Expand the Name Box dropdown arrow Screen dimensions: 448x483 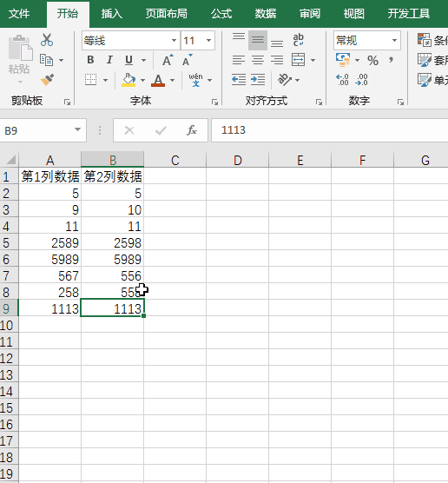point(77,129)
